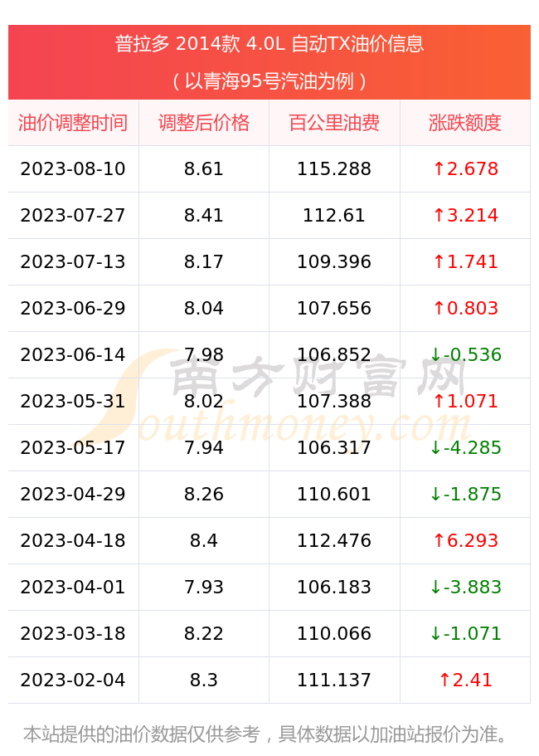
Task: Click the 涨跌额度 column header
Action: click(465, 123)
